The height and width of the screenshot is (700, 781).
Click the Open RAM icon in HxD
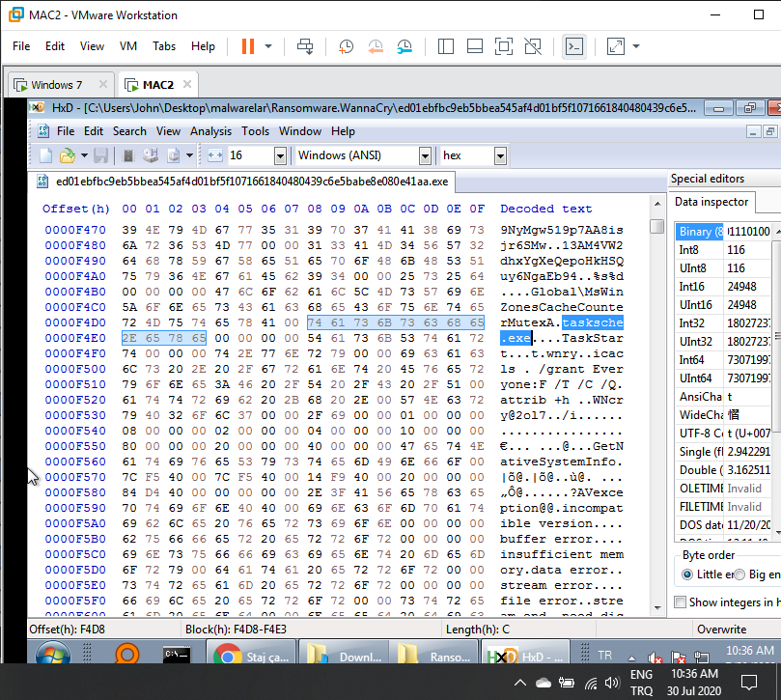coord(128,156)
